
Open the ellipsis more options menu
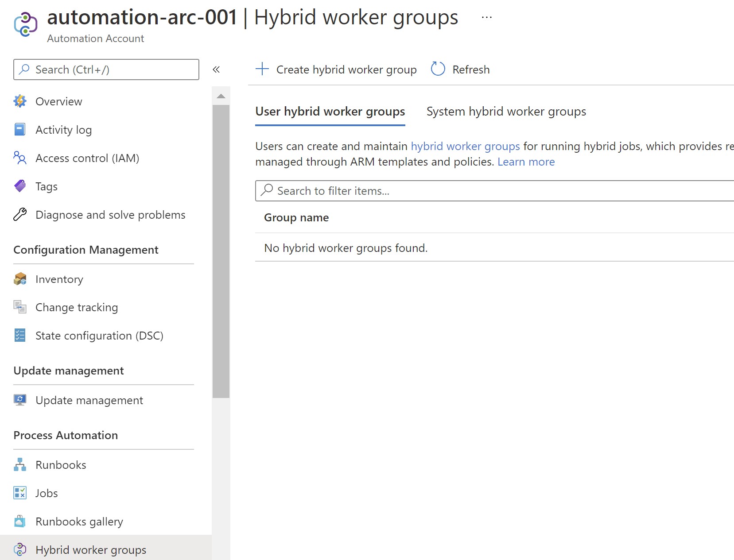[487, 17]
